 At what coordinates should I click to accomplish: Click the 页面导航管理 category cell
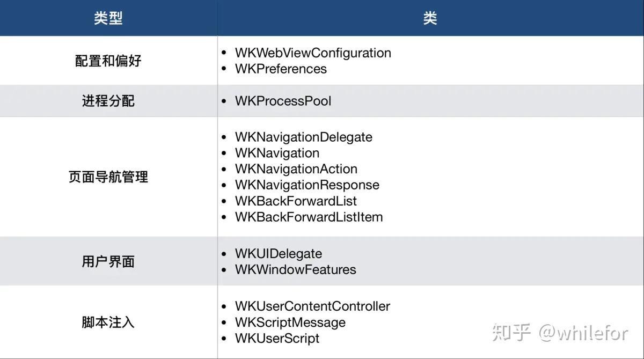pos(108,177)
